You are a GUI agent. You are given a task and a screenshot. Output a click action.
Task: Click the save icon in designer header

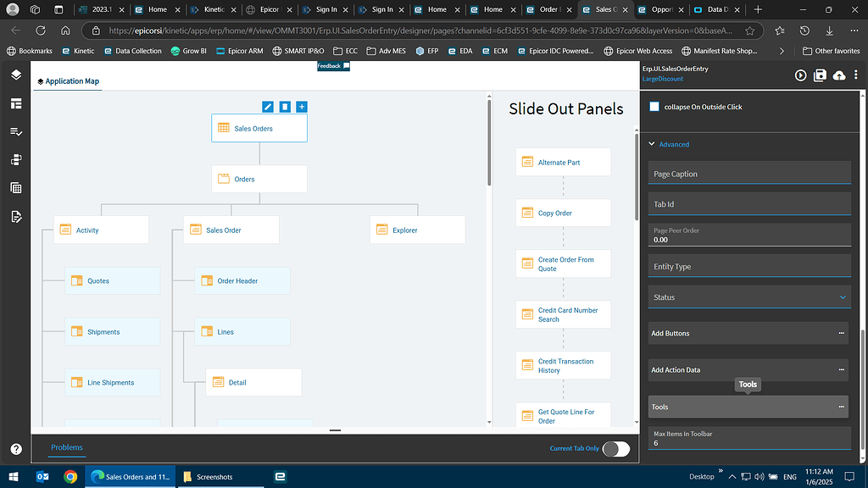[x=820, y=75]
